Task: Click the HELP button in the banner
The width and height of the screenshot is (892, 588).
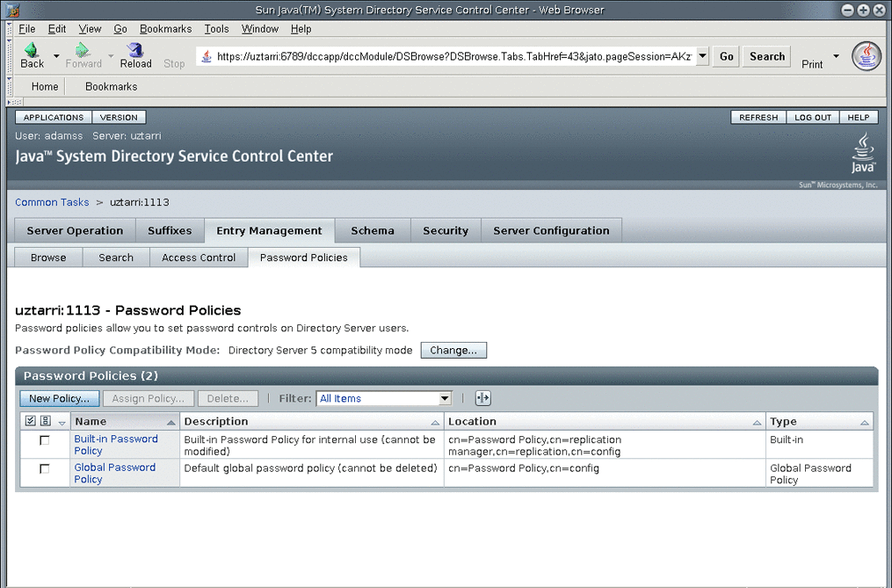Action: click(x=859, y=117)
